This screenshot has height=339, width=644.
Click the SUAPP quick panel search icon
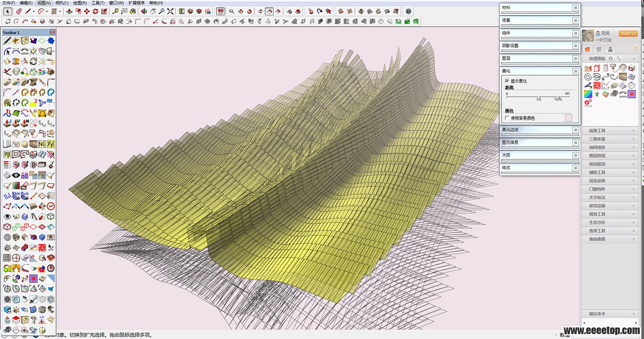point(619,58)
